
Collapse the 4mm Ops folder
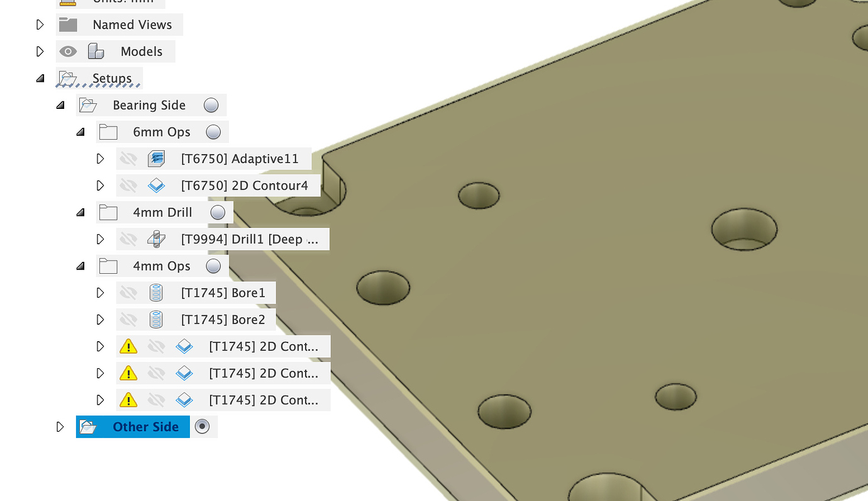pos(81,266)
